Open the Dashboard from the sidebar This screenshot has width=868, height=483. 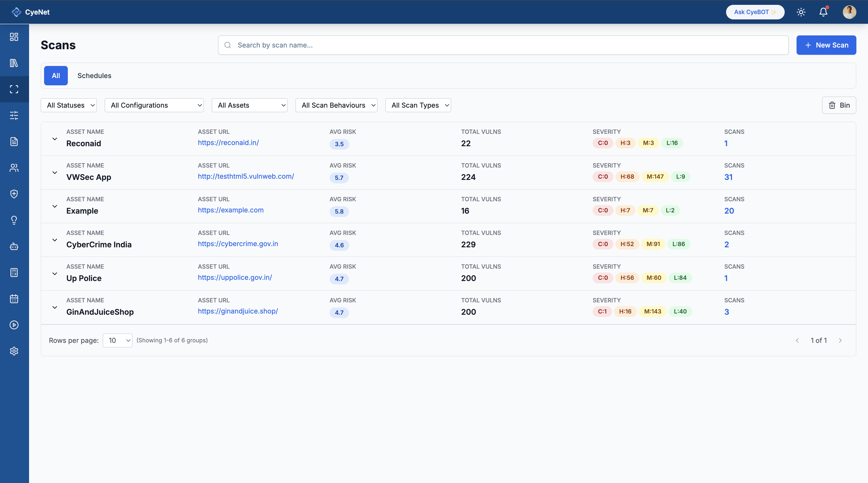click(x=14, y=37)
